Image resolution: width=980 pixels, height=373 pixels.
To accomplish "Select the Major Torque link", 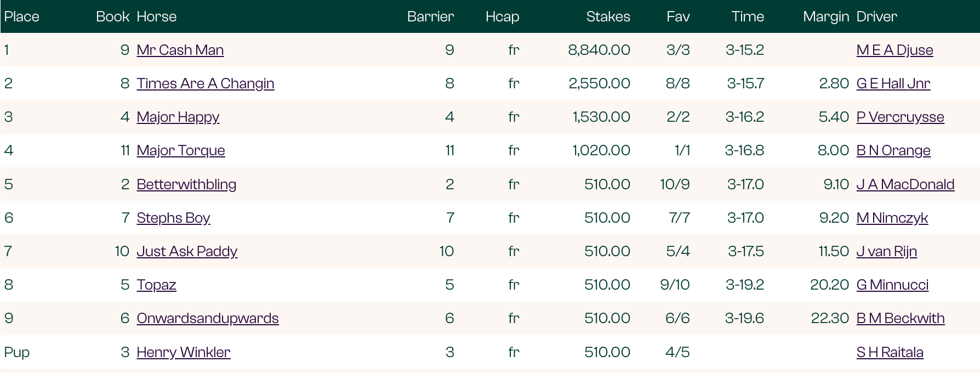I will (180, 150).
